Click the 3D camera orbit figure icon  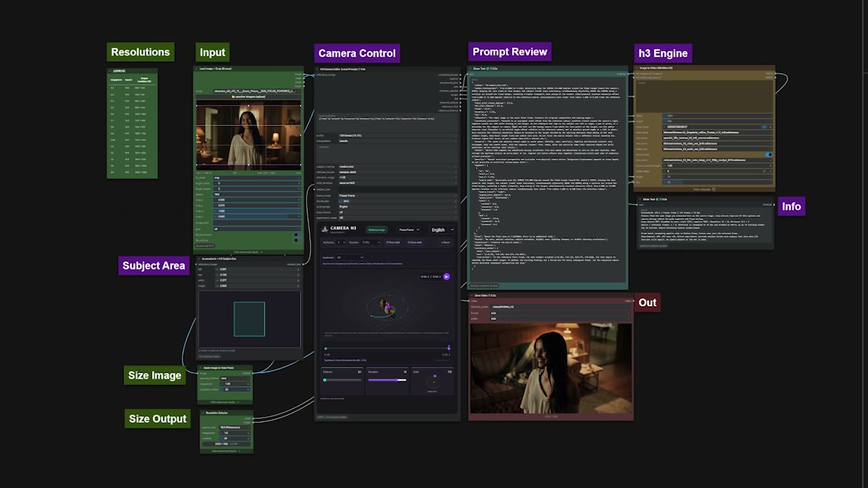coord(387,307)
